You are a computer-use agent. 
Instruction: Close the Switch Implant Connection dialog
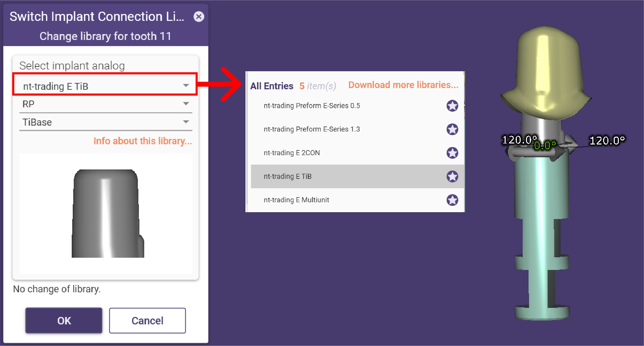(x=199, y=17)
